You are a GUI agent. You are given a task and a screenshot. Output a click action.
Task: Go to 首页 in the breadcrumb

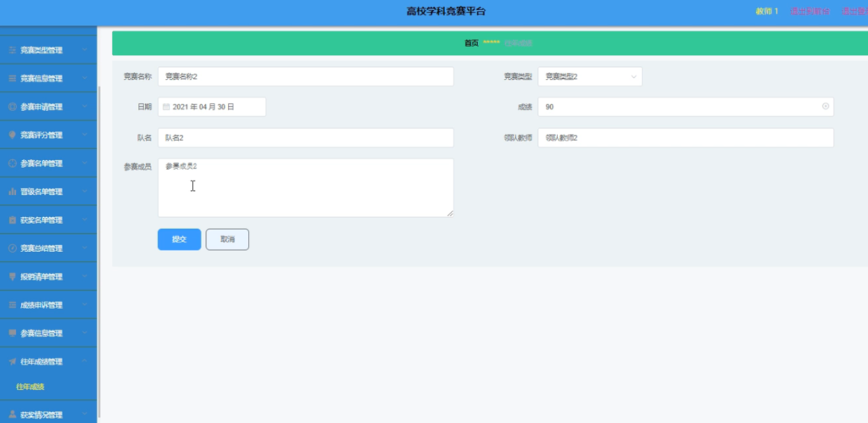point(471,43)
